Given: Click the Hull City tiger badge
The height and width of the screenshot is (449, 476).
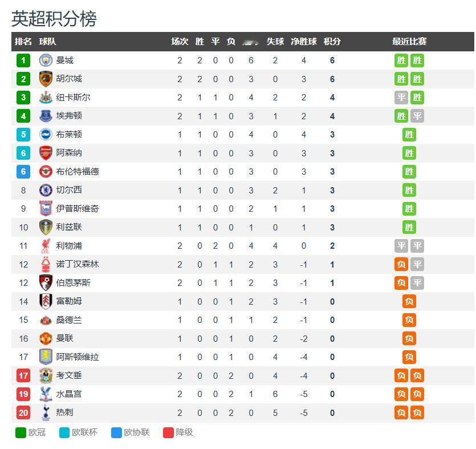Looking at the screenshot, I should pyautogui.click(x=46, y=79).
